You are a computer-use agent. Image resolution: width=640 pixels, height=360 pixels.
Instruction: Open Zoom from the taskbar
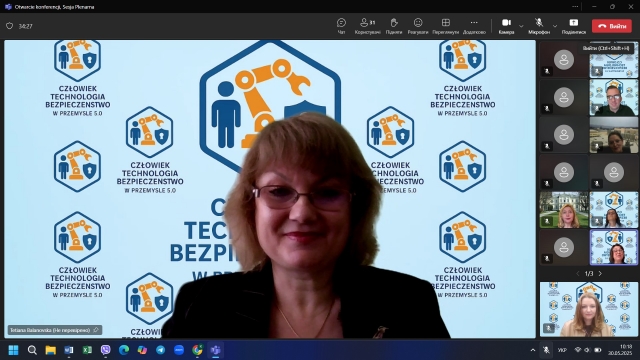(179, 350)
